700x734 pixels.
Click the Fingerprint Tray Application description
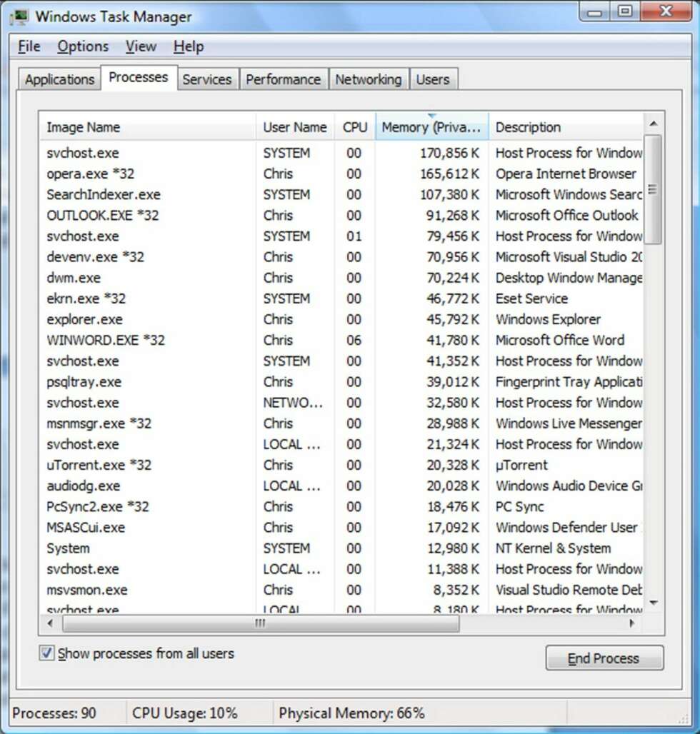pos(569,382)
